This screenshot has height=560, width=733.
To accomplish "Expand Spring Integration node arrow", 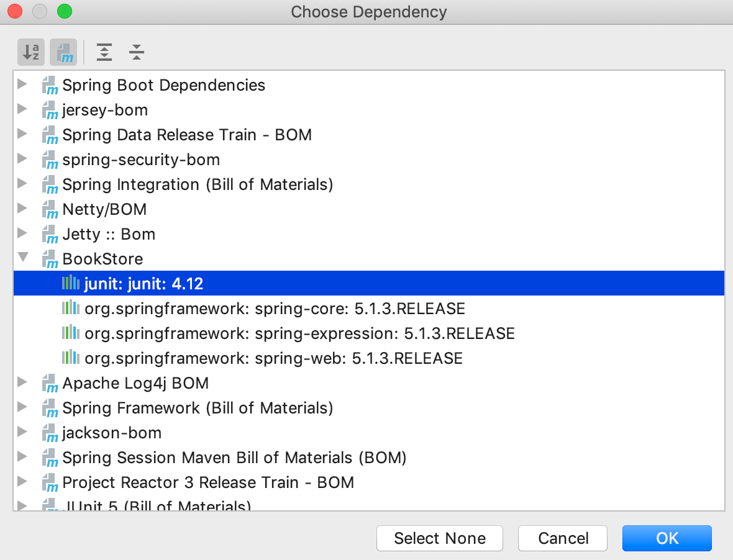I will tap(22, 184).
